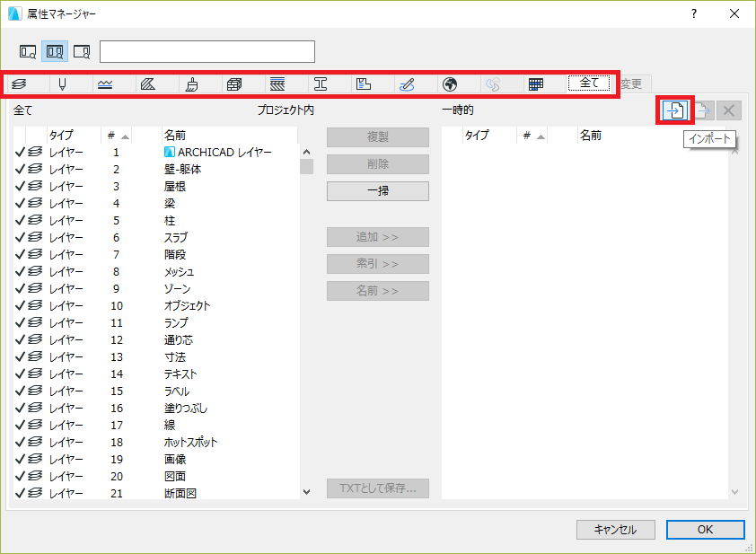
Task: Select the ARCHICAD レイヤー row
Action: (155, 153)
